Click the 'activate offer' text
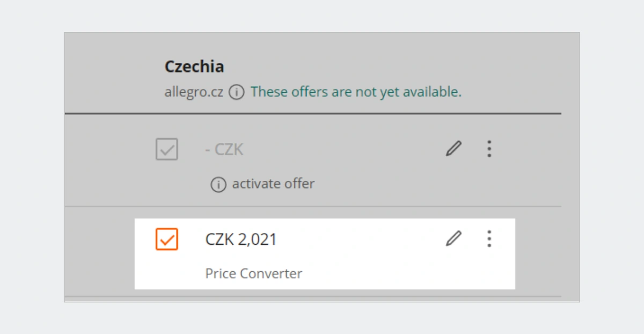This screenshot has width=644, height=334. tap(273, 184)
